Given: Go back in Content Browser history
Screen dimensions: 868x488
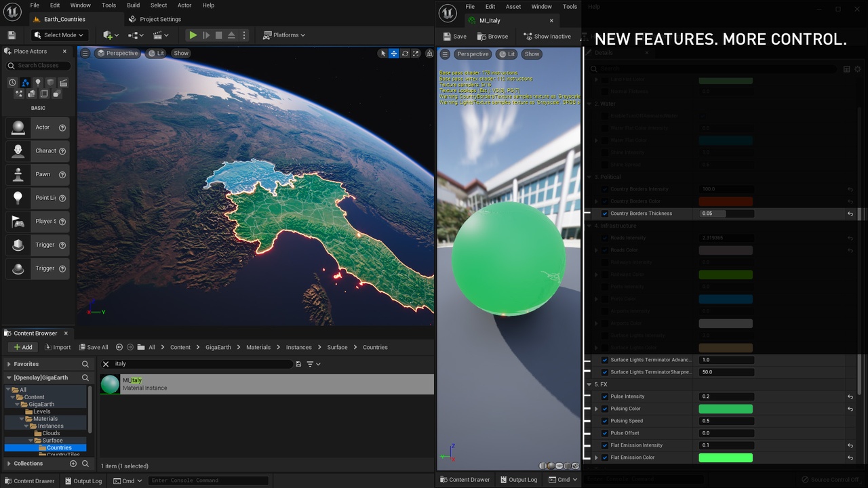Looking at the screenshot, I should tap(119, 347).
